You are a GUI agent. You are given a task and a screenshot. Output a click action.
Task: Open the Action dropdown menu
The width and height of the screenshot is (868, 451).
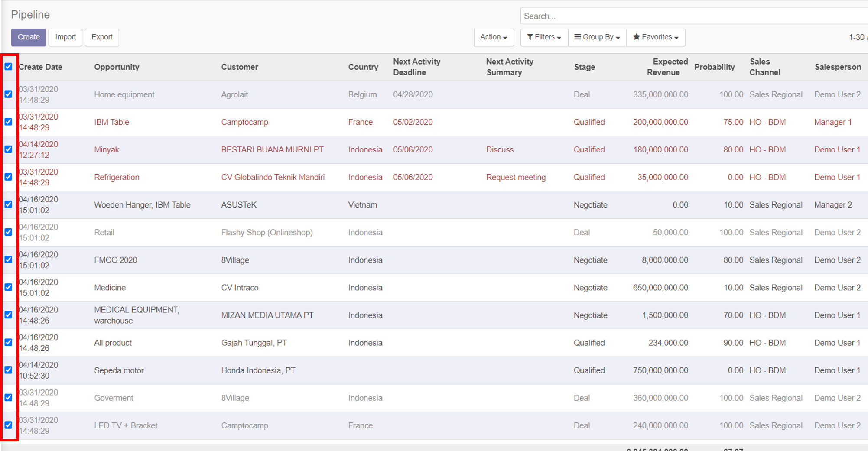pyautogui.click(x=494, y=37)
